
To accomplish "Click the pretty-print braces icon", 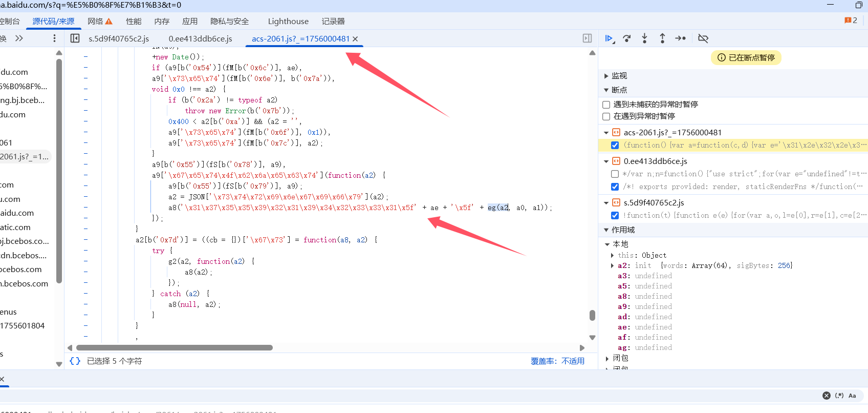I will pos(75,361).
